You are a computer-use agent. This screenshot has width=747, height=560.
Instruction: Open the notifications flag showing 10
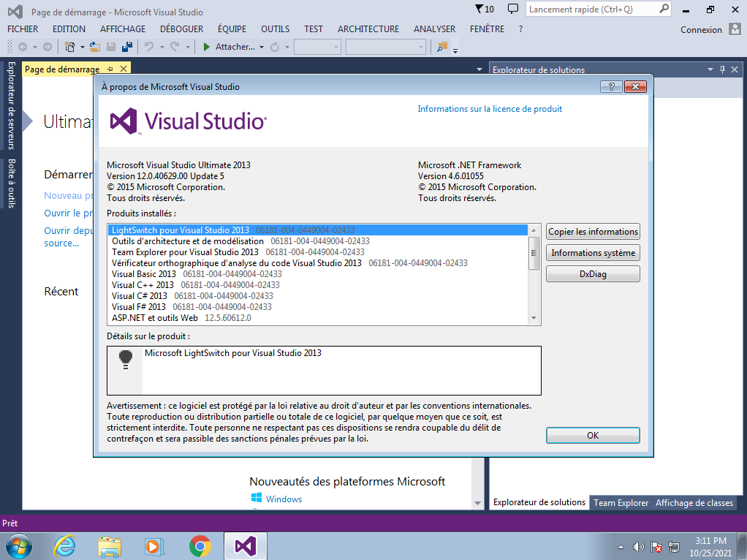tap(485, 9)
